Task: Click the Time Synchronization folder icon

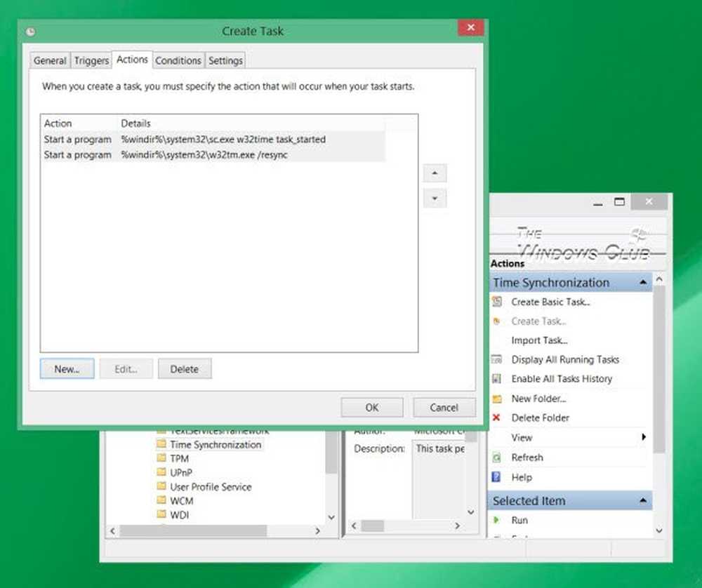Action: click(x=161, y=444)
